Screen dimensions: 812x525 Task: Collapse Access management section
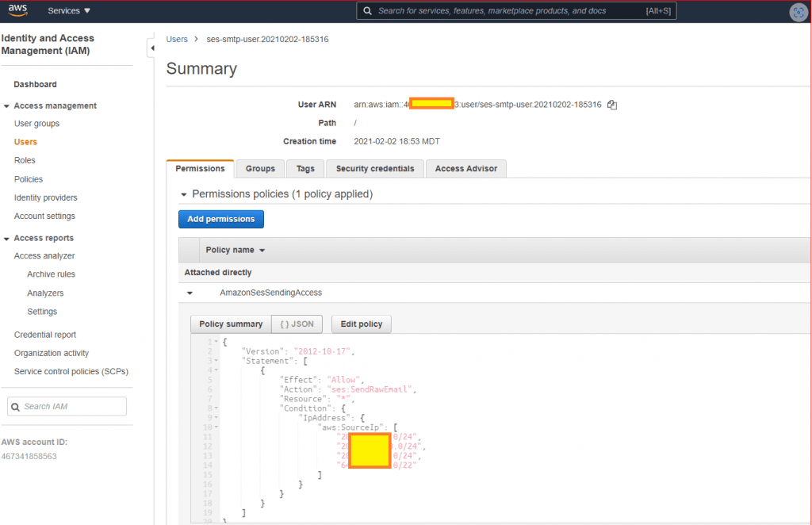[6, 106]
